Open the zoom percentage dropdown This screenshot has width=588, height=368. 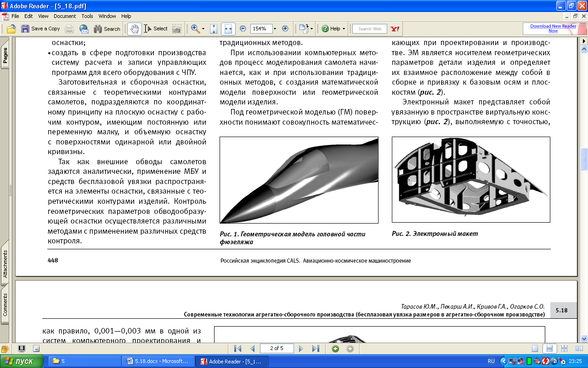(x=275, y=29)
